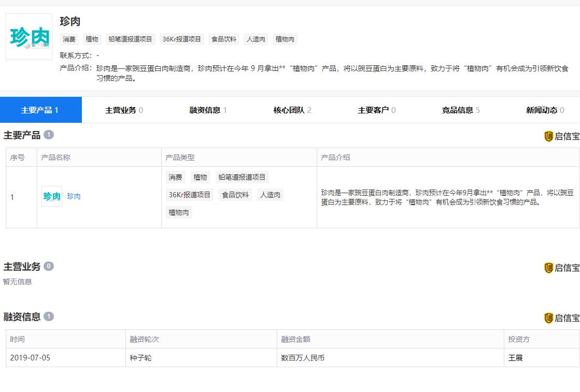Click the 植物肉 tag under the company title
Image resolution: width=580 pixels, height=392 pixels.
(x=285, y=39)
